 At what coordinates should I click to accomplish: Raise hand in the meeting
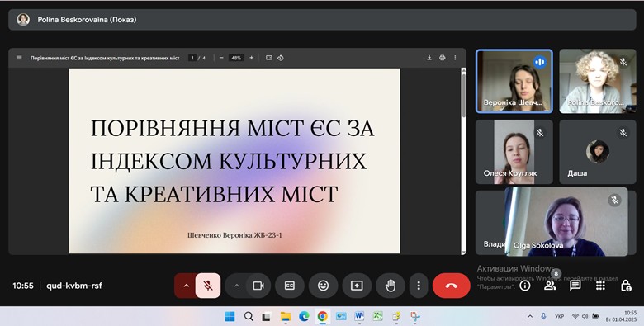coord(391,286)
